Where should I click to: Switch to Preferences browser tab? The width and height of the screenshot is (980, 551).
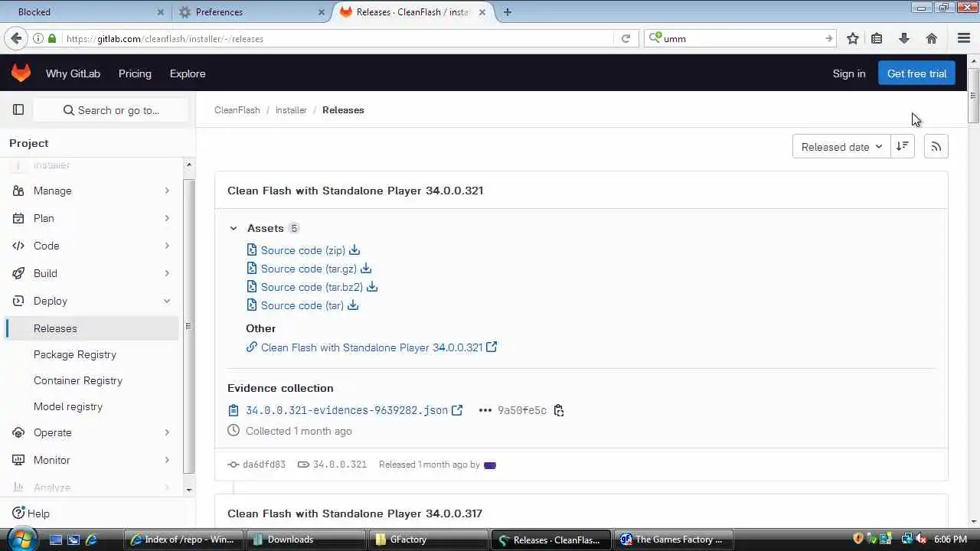coord(251,11)
